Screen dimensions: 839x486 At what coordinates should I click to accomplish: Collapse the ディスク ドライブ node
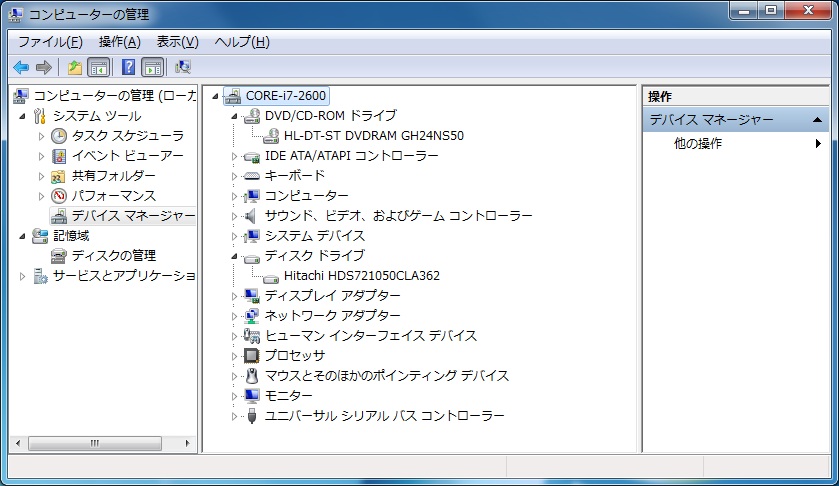pos(234,256)
